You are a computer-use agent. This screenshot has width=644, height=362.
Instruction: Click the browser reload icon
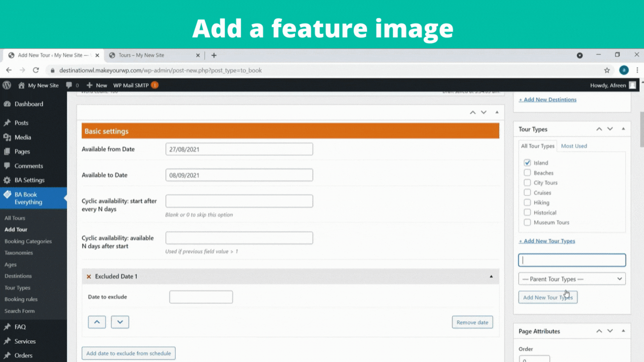(36, 70)
